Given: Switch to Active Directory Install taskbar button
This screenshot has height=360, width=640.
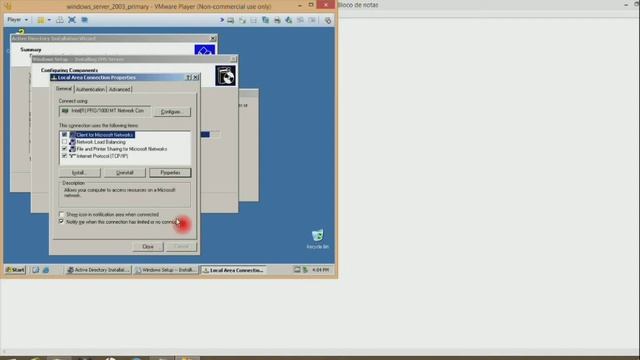Looking at the screenshot, I should tap(98, 270).
